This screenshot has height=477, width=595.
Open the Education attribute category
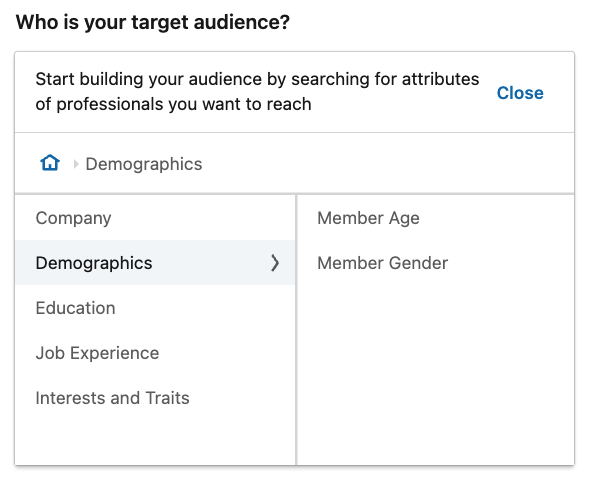tap(155, 308)
